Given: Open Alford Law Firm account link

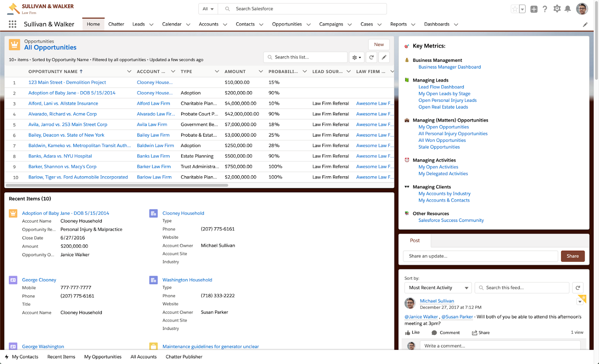Looking at the screenshot, I should 153,104.
